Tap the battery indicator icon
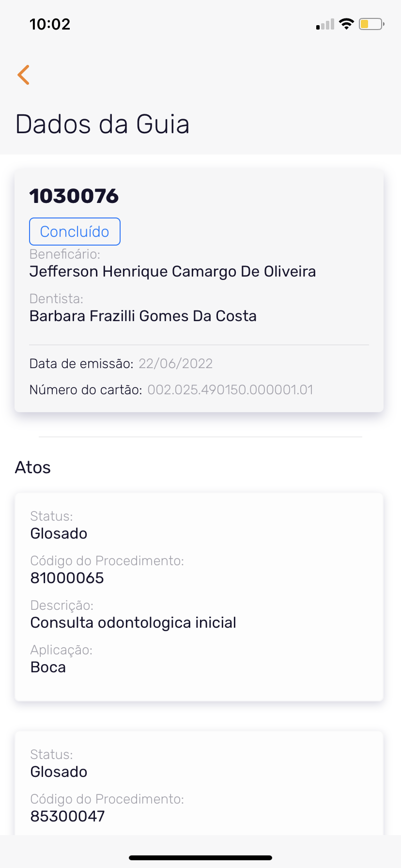This screenshot has height=868, width=401. (x=371, y=24)
